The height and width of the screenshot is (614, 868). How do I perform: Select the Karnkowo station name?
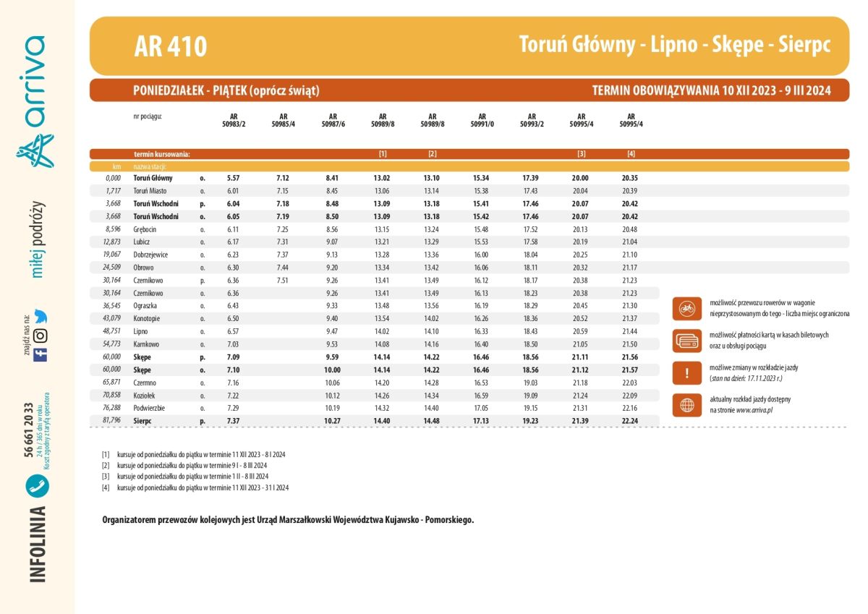tap(147, 344)
